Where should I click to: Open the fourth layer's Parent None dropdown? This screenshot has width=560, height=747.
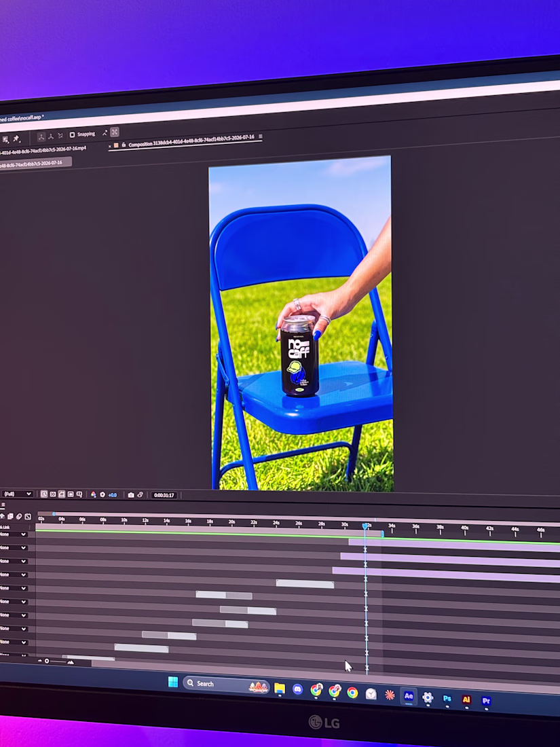14,575
